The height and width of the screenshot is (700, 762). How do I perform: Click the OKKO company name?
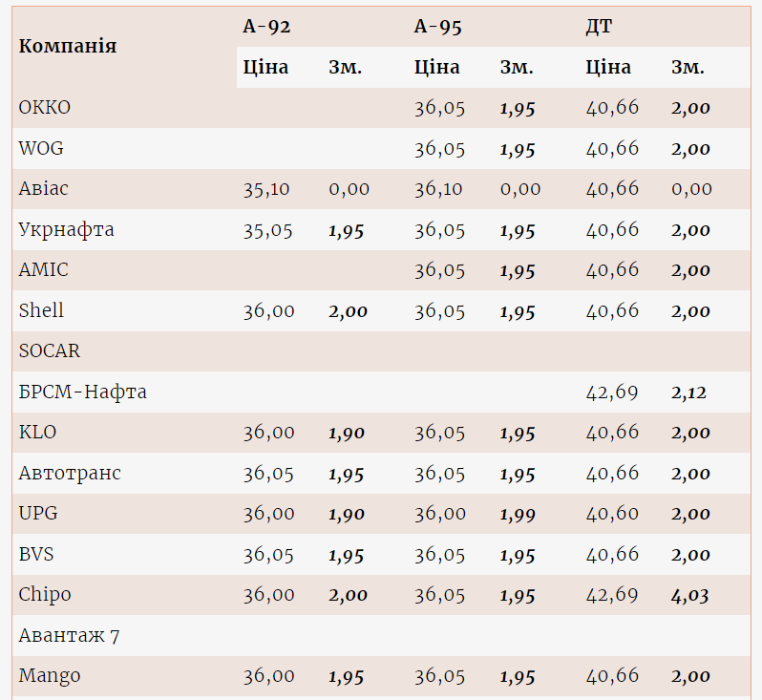(x=45, y=108)
